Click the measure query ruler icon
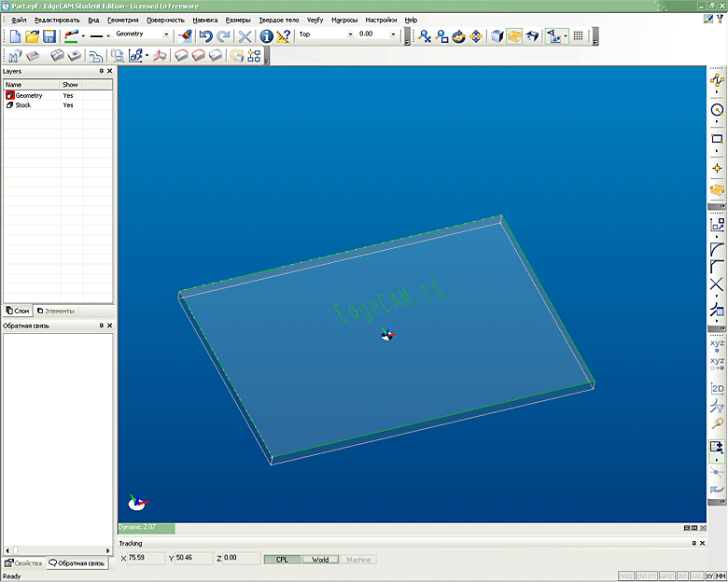 pyautogui.click(x=283, y=36)
